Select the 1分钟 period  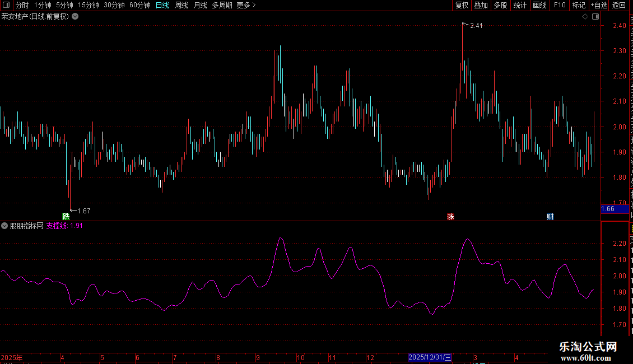(x=43, y=5)
